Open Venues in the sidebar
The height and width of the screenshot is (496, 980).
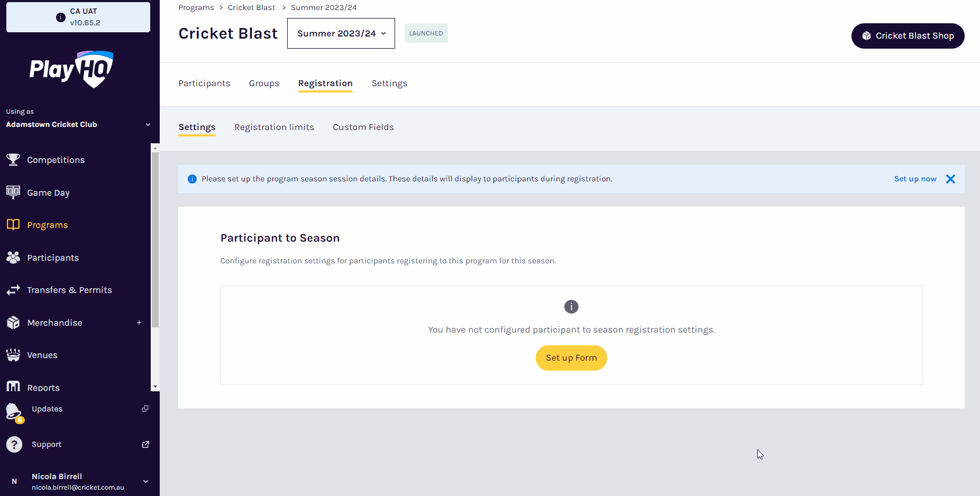pyautogui.click(x=42, y=355)
